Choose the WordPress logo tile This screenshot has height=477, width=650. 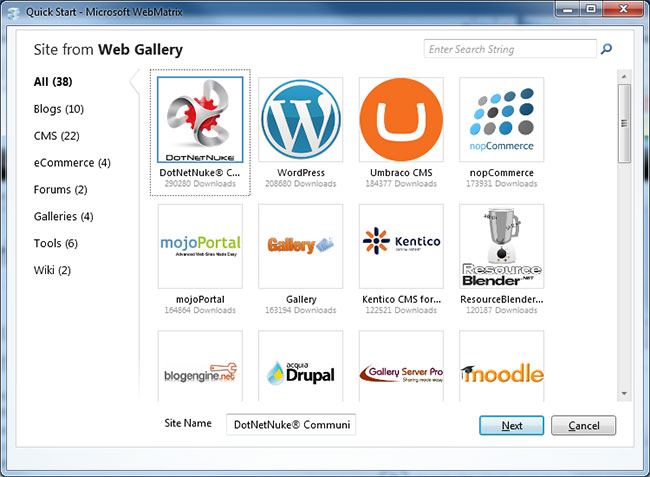(x=301, y=119)
